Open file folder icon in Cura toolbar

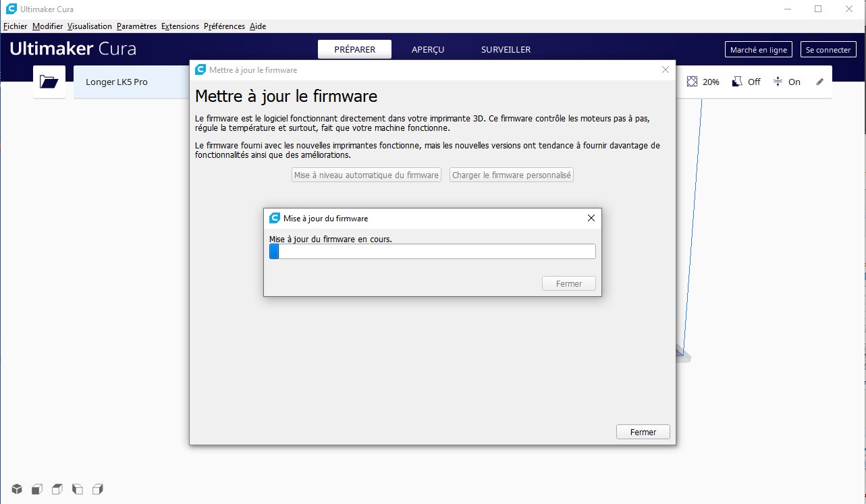point(49,82)
